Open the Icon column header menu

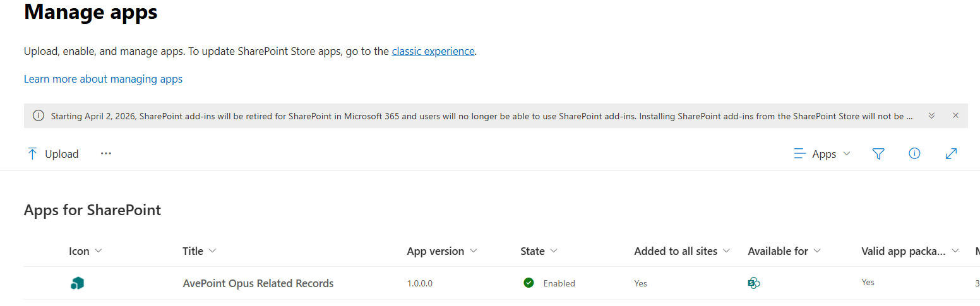(85, 251)
